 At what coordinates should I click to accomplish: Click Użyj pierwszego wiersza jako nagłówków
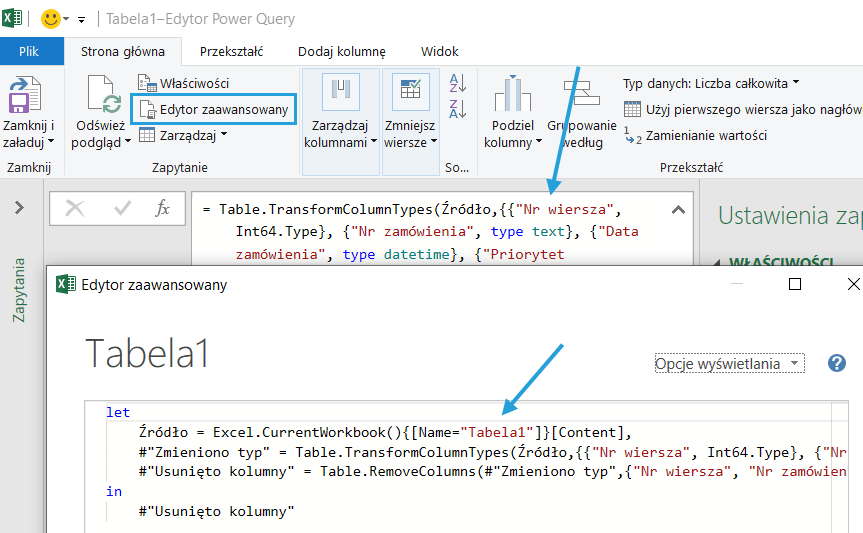click(x=742, y=109)
